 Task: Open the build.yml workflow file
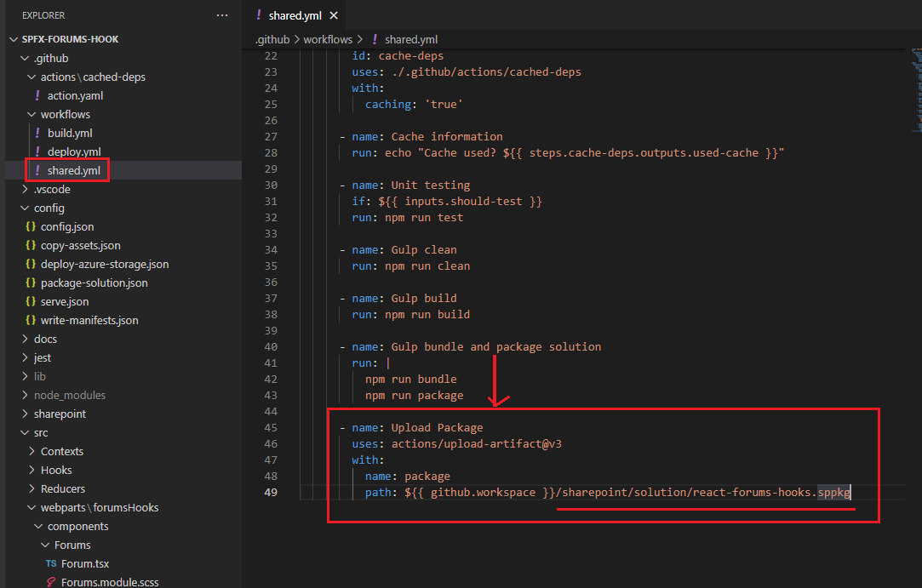(70, 133)
